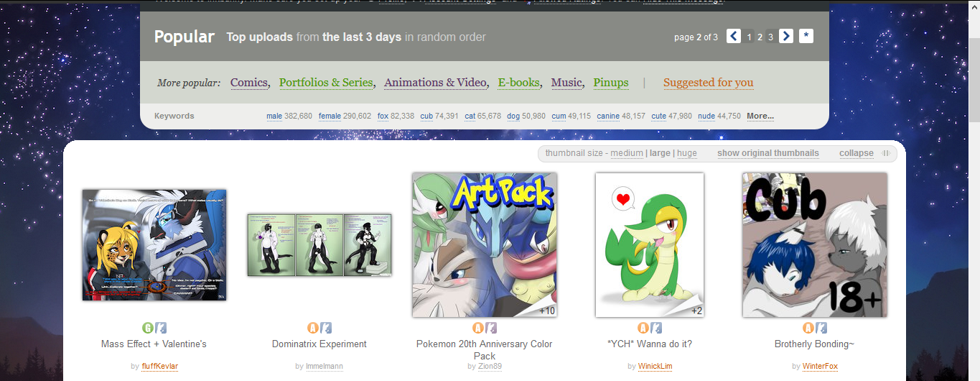Open Dominatrix Experiment thumbnail image
Image resolution: width=980 pixels, height=381 pixels.
[x=319, y=245]
